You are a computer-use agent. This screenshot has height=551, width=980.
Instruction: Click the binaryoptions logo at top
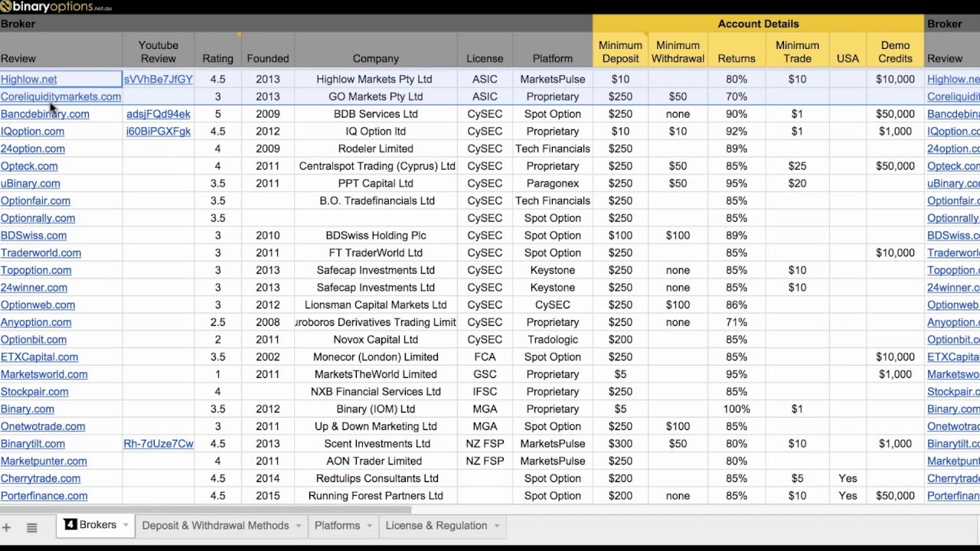56,7
